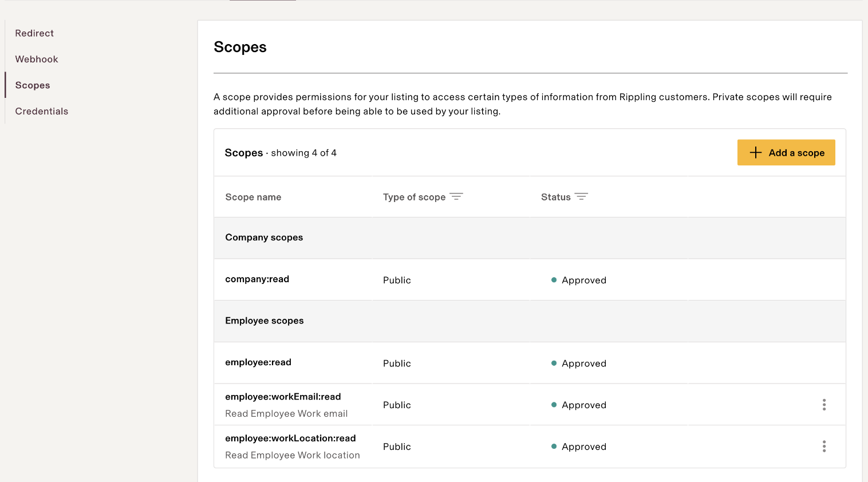This screenshot has width=868, height=482.
Task: Click Public type in company:read row
Action: (397, 280)
